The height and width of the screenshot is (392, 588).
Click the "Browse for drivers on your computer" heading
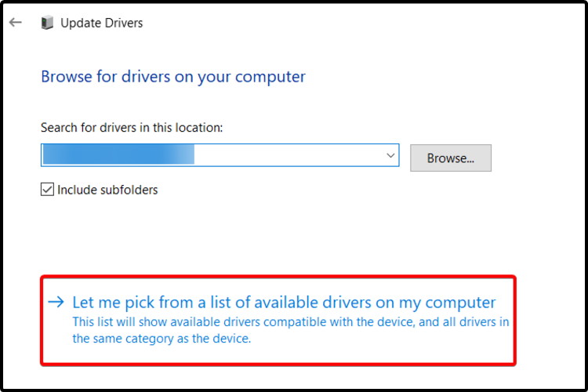(173, 77)
